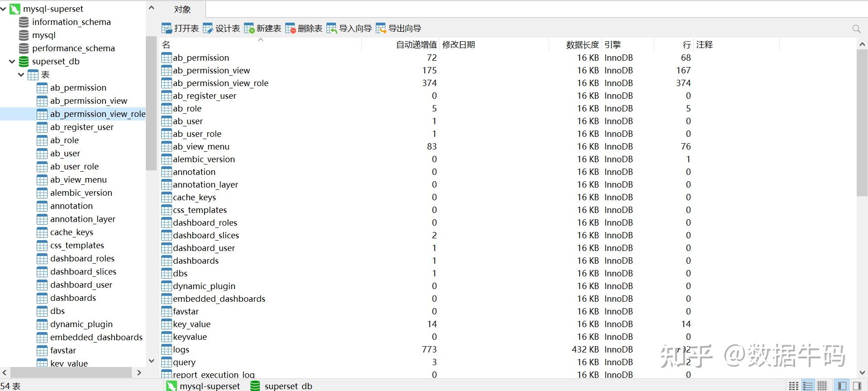Select dashboard_slices in the tree
The height and width of the screenshot is (391, 868).
(x=83, y=271)
